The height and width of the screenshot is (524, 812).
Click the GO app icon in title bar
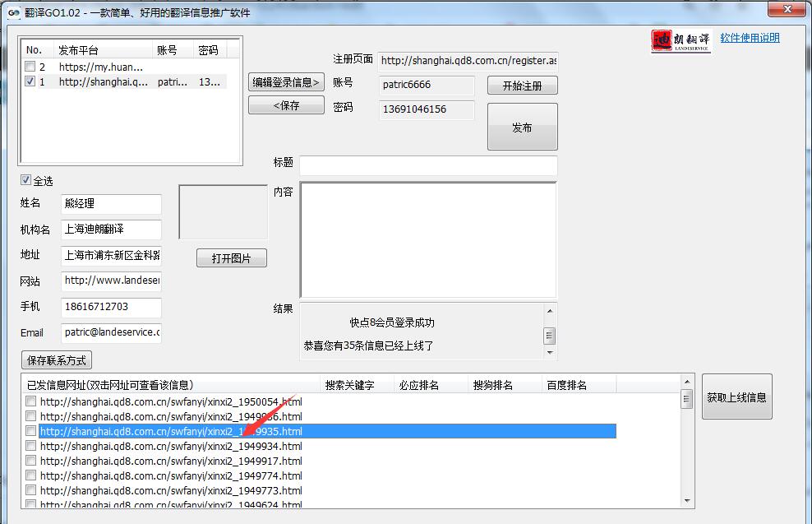(14, 12)
